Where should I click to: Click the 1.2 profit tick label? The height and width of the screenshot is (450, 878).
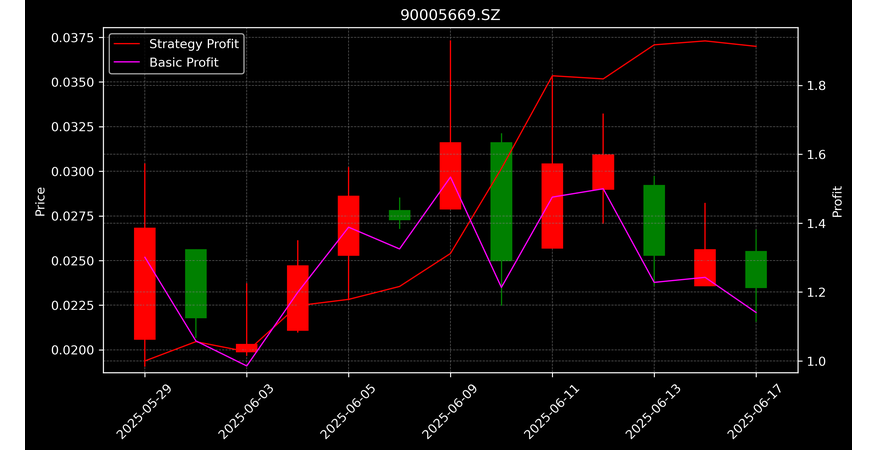click(x=816, y=293)
